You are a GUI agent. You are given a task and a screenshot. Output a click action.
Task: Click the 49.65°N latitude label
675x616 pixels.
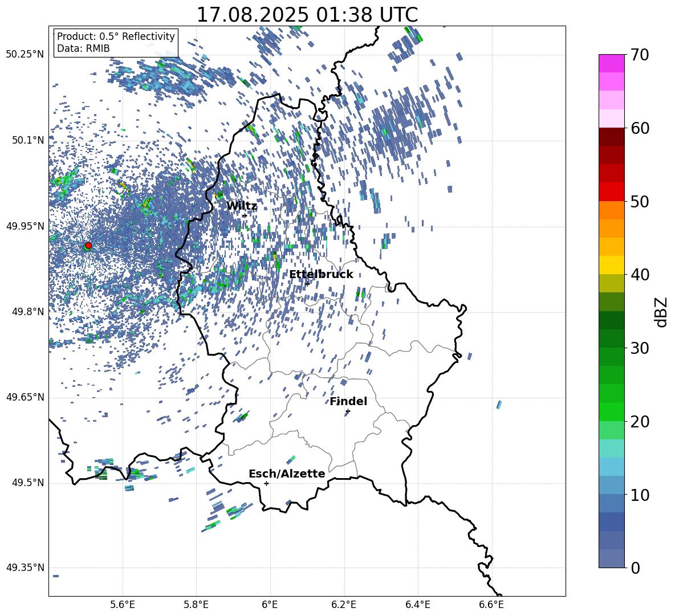tap(25, 397)
